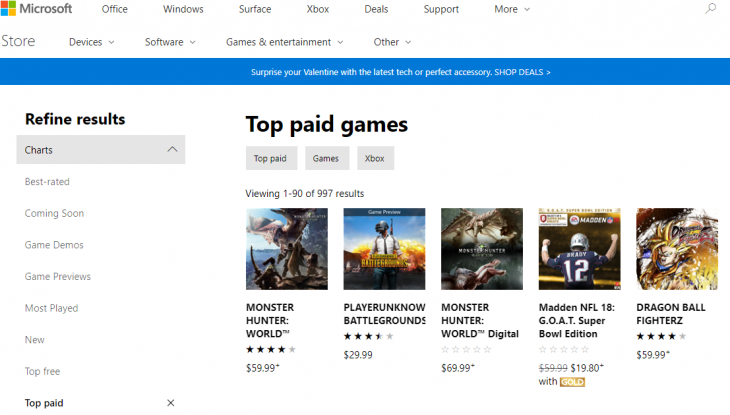Go to Deals in the top navigation
The width and height of the screenshot is (730, 415).
pyautogui.click(x=376, y=9)
